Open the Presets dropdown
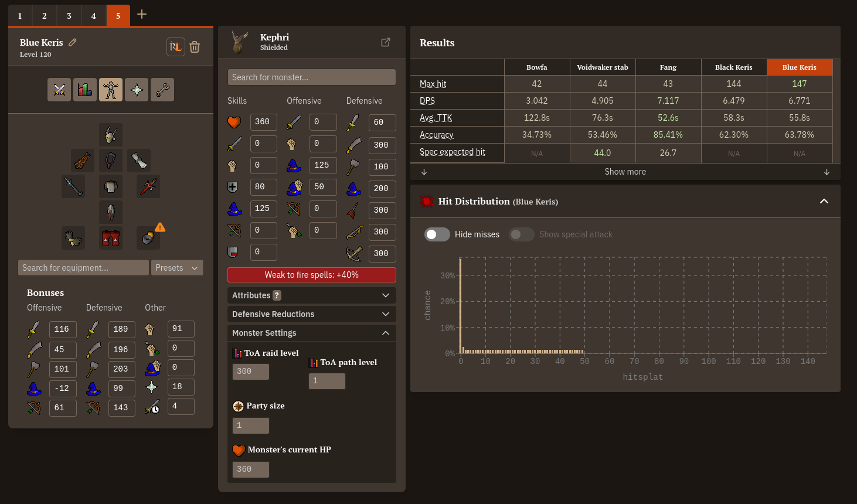Image resolution: width=857 pixels, height=504 pixels. pyautogui.click(x=177, y=268)
